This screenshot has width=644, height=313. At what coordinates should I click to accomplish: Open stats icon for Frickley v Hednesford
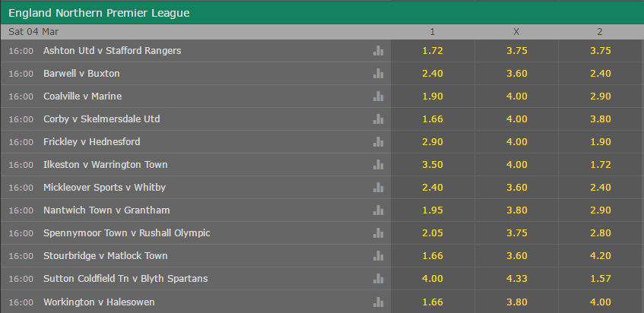(379, 141)
